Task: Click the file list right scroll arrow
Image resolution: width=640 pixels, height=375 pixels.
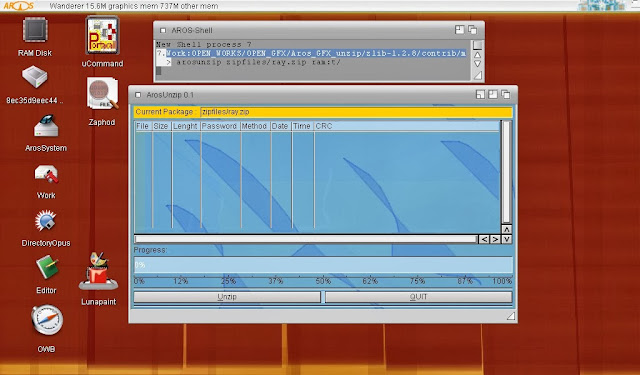Action: pos(495,239)
